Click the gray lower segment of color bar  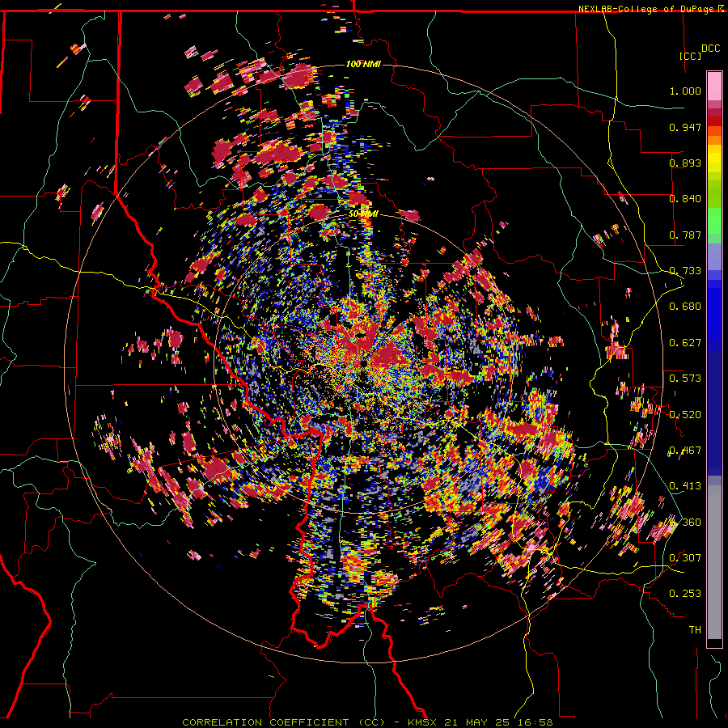tap(714, 562)
